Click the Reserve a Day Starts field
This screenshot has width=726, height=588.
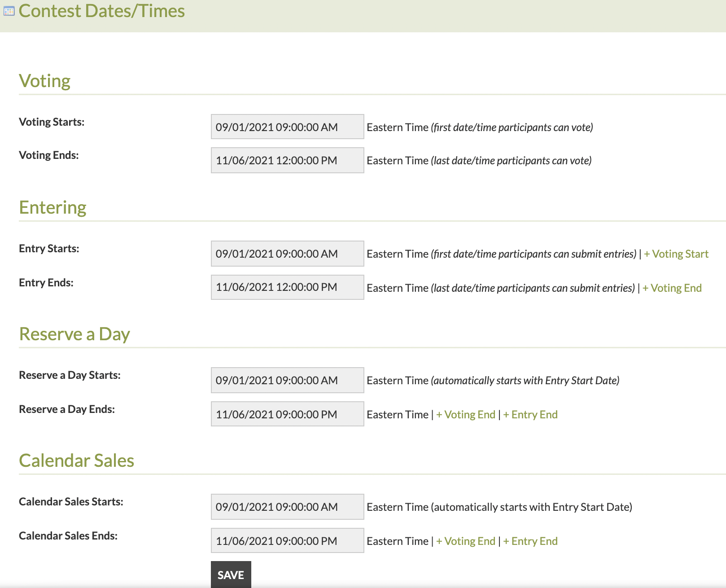(x=287, y=380)
